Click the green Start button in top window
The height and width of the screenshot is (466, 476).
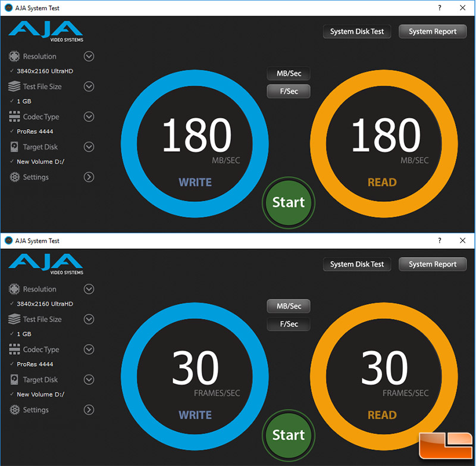pos(289,202)
